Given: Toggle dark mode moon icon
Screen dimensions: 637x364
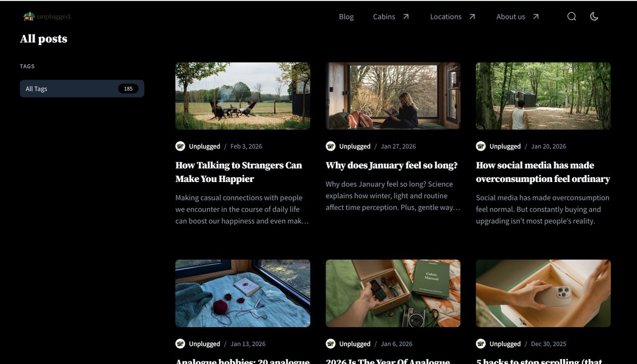Looking at the screenshot, I should point(594,16).
